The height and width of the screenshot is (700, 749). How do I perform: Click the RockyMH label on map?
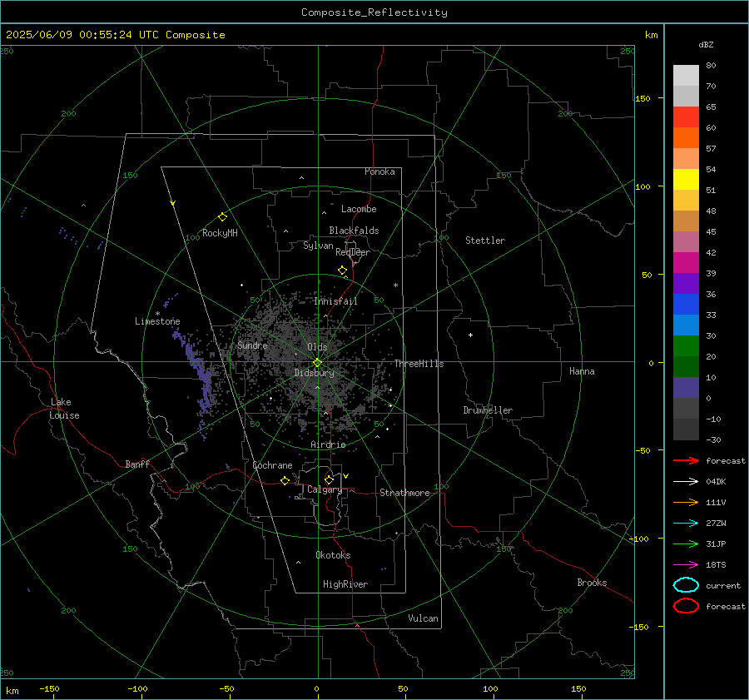tap(220, 233)
